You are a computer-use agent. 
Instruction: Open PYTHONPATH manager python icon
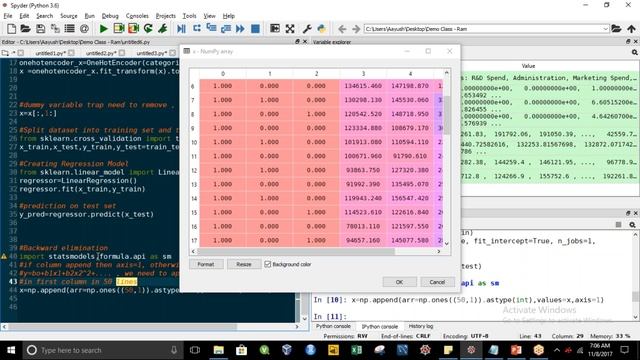(x=322, y=29)
